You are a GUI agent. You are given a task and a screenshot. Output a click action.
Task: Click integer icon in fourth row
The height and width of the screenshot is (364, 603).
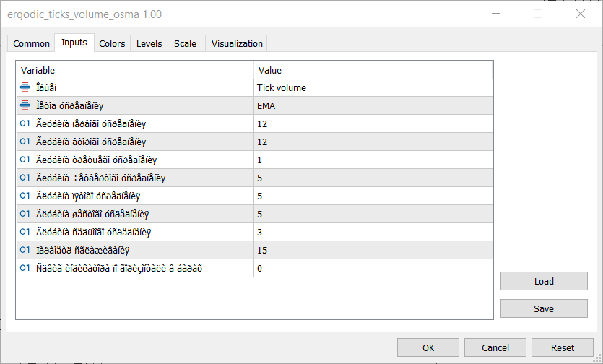[x=25, y=142]
